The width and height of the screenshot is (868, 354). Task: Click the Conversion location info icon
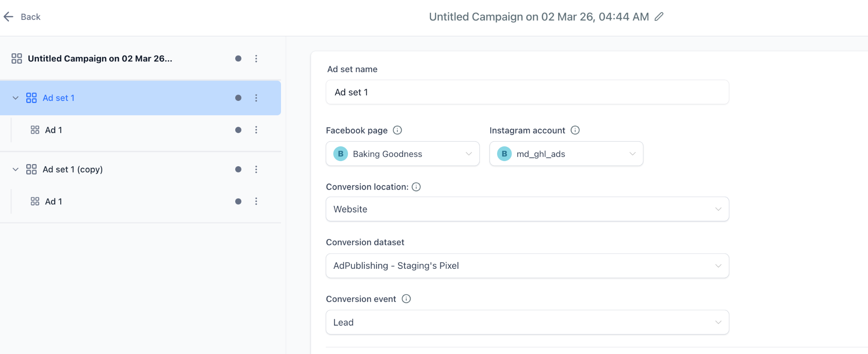pyautogui.click(x=416, y=187)
